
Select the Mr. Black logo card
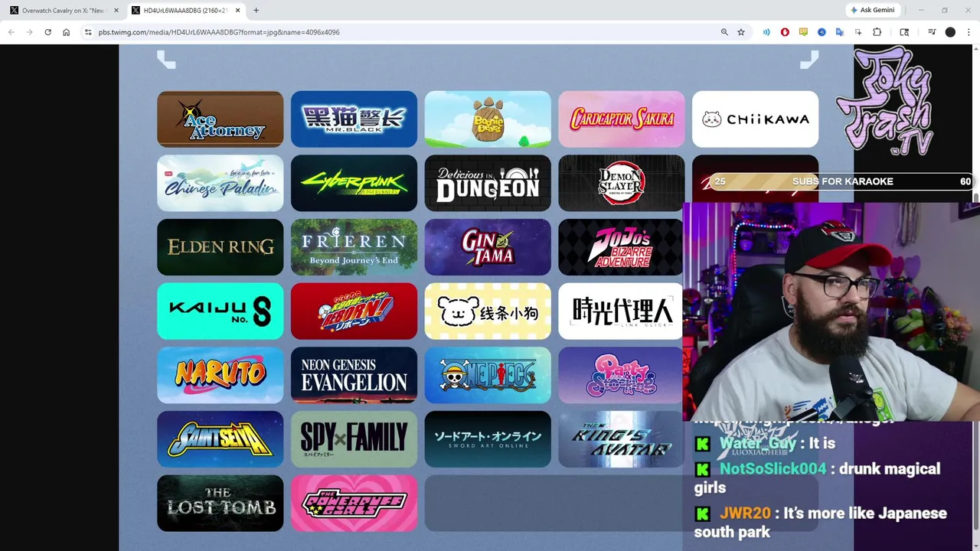354,119
